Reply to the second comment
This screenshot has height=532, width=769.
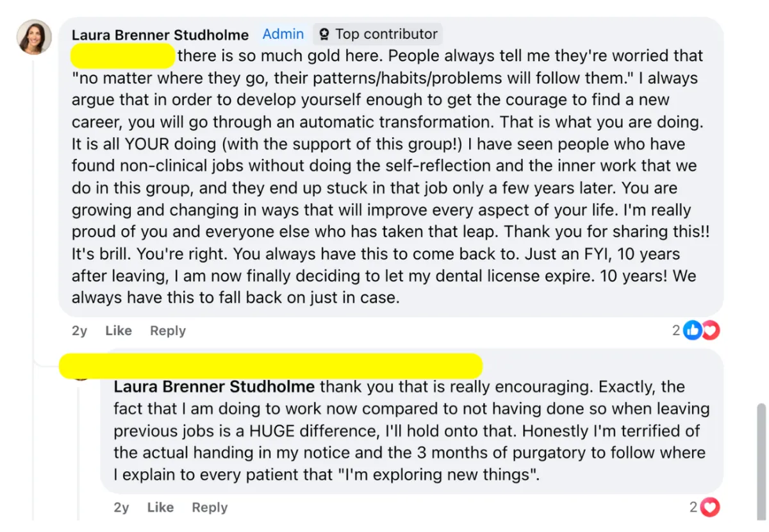[210, 508]
